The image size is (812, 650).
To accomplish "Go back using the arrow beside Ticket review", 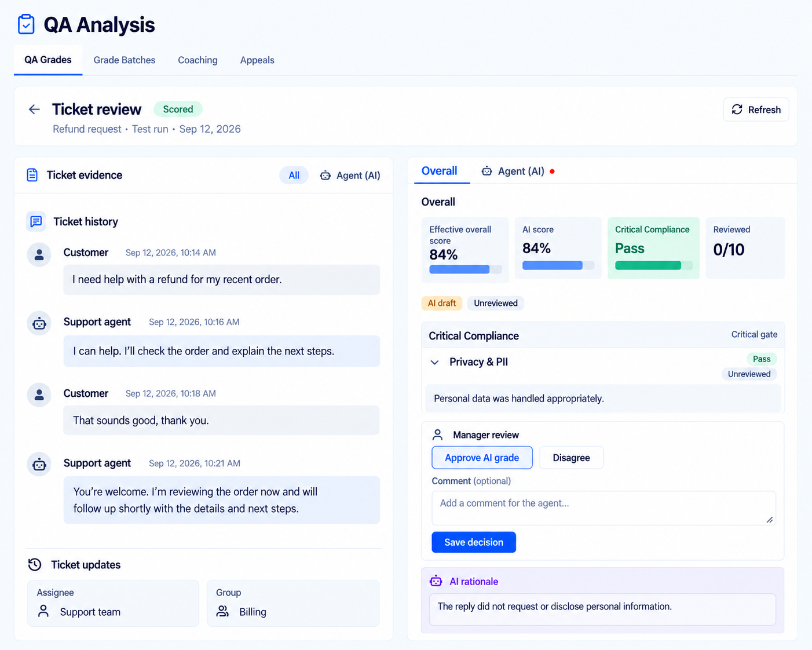I will point(34,109).
